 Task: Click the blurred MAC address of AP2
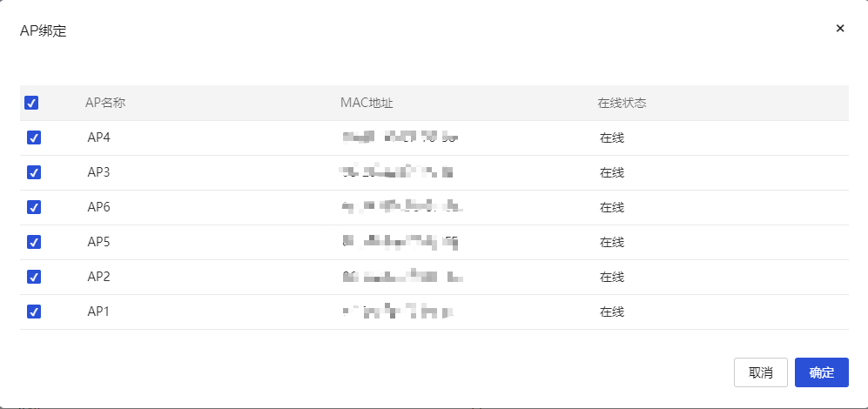(400, 277)
